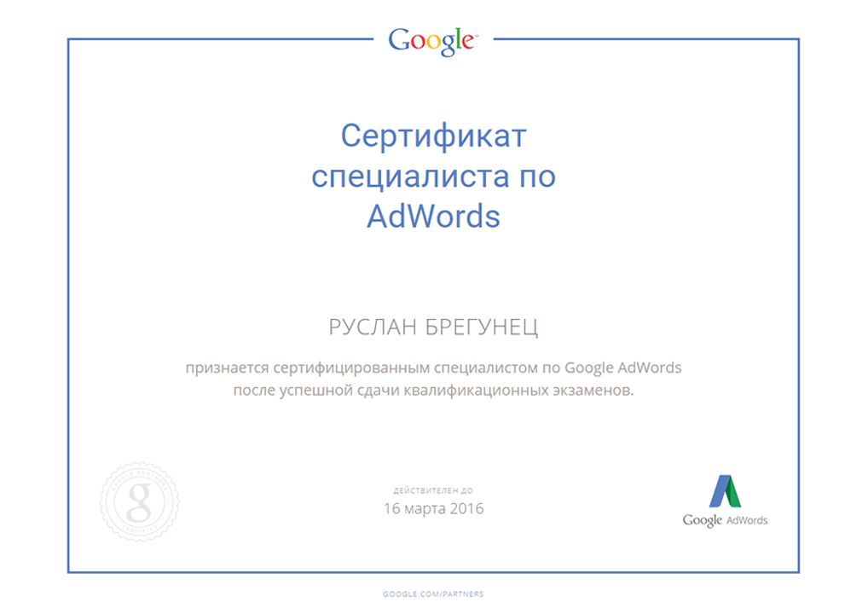Viewport: 868px width, 614px height.
Task: Click the date 16 марта 2016
Action: (x=433, y=508)
